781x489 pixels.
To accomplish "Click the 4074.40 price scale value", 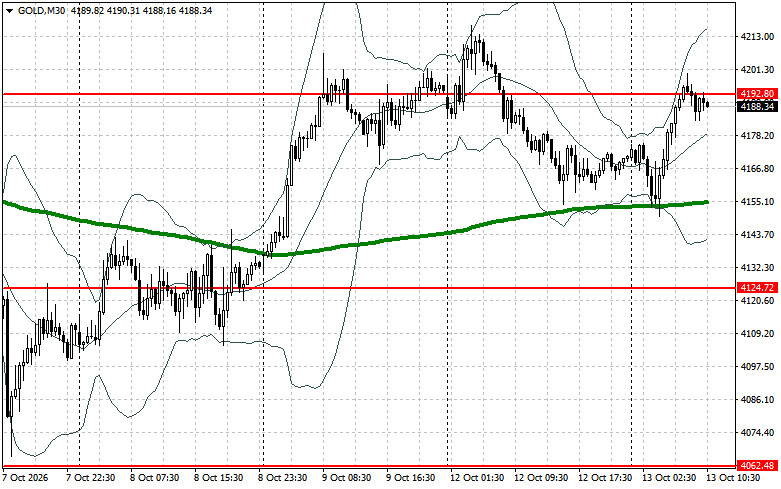I will 758,433.
